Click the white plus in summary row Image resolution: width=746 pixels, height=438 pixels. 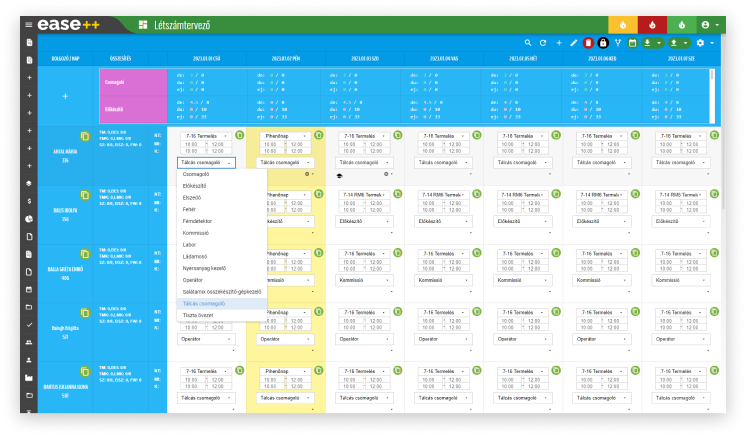tap(65, 96)
